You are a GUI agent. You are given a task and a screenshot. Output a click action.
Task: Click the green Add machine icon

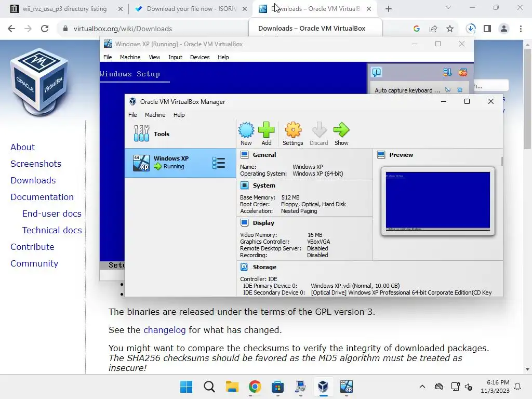tap(267, 134)
